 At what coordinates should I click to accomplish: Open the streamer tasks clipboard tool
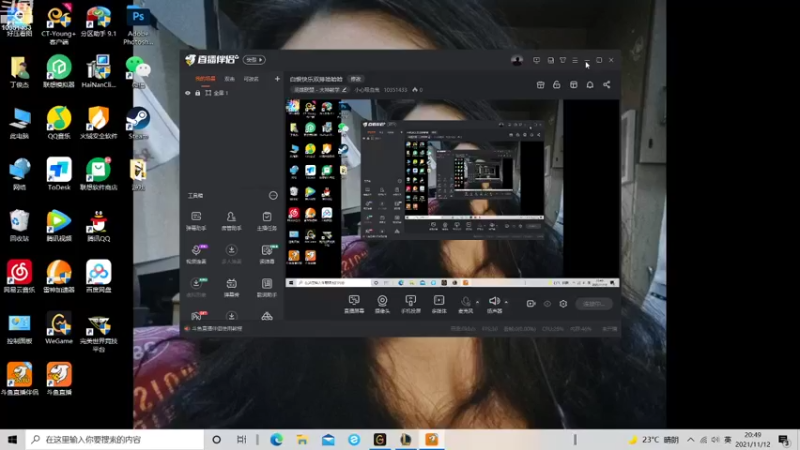point(267,221)
